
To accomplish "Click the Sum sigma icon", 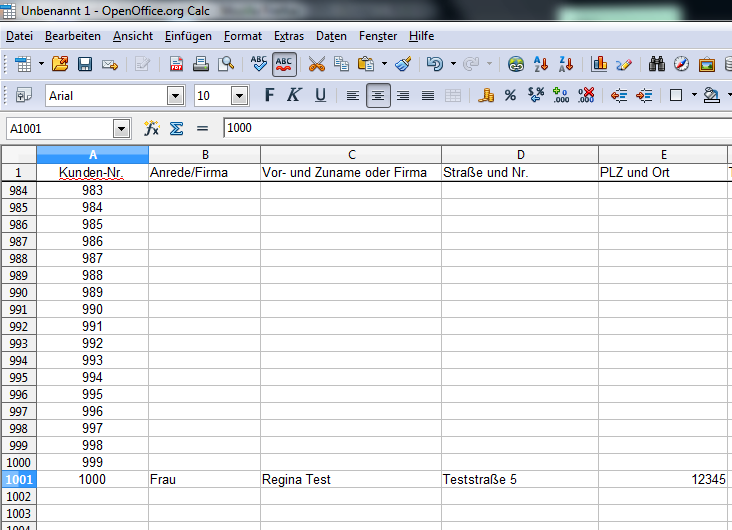I will [176, 128].
